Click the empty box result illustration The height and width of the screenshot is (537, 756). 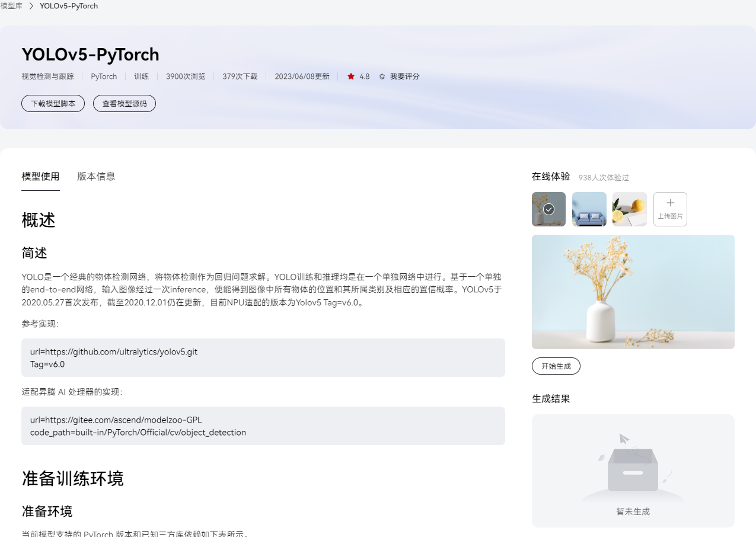[x=633, y=467]
